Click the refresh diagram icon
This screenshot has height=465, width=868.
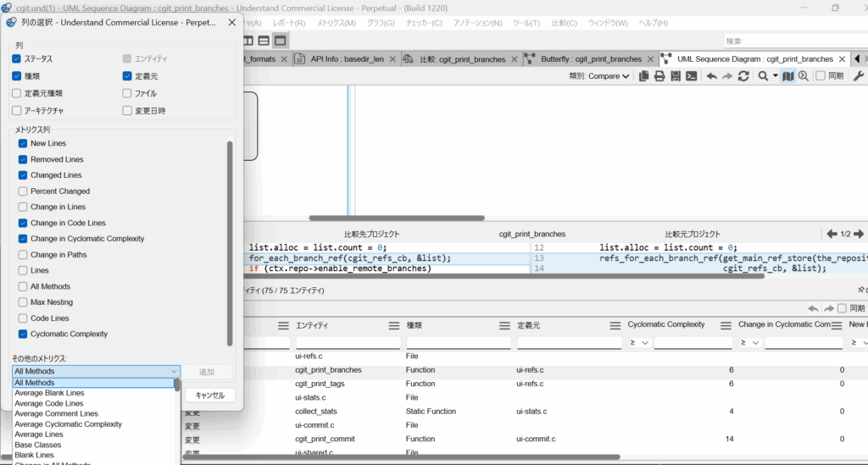[743, 76]
